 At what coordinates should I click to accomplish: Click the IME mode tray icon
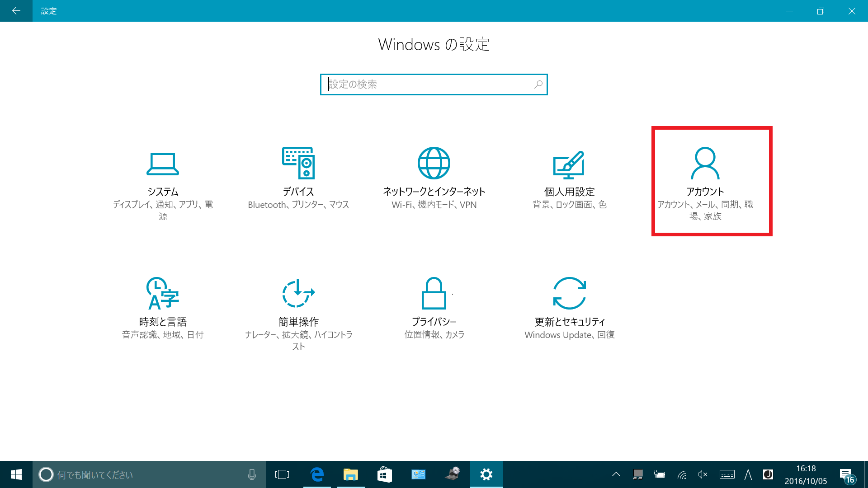tap(768, 474)
